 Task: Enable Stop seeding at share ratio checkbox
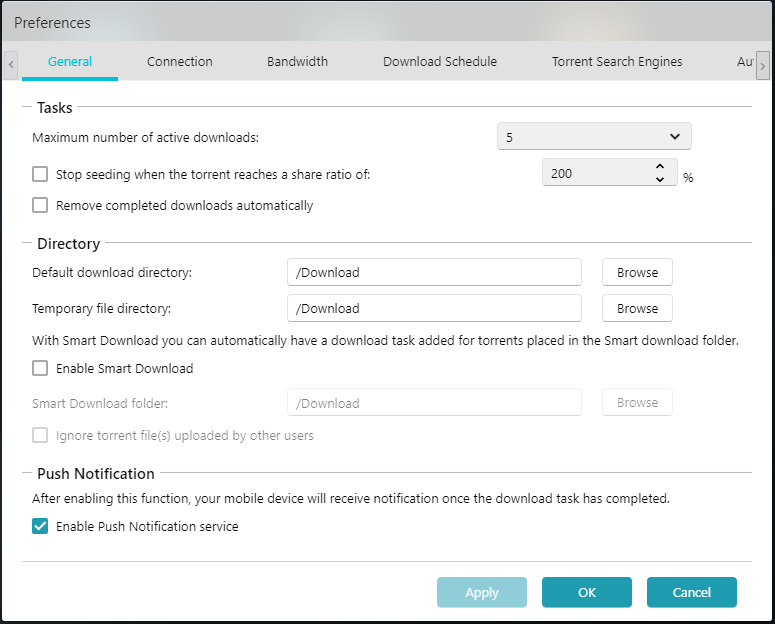point(40,174)
